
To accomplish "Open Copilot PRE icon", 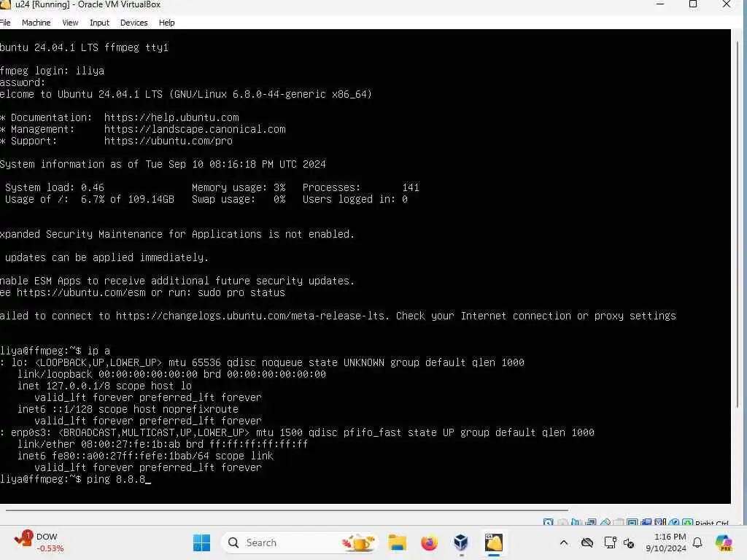I will [x=724, y=542].
